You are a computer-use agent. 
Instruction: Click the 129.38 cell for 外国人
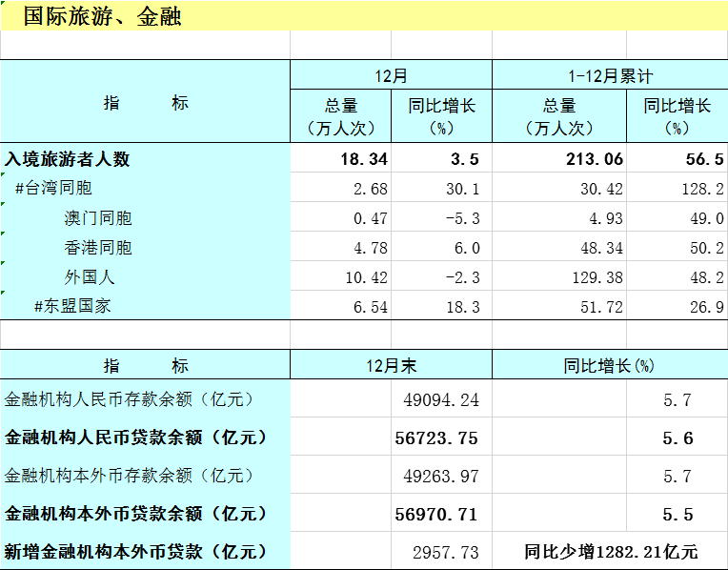(593, 277)
